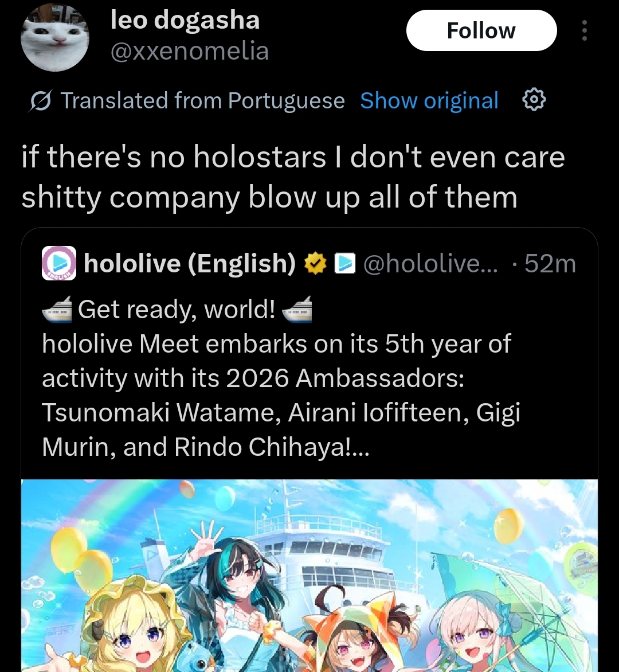Open the @xxenomelia handle
This screenshot has width=619, height=672.
[x=190, y=51]
